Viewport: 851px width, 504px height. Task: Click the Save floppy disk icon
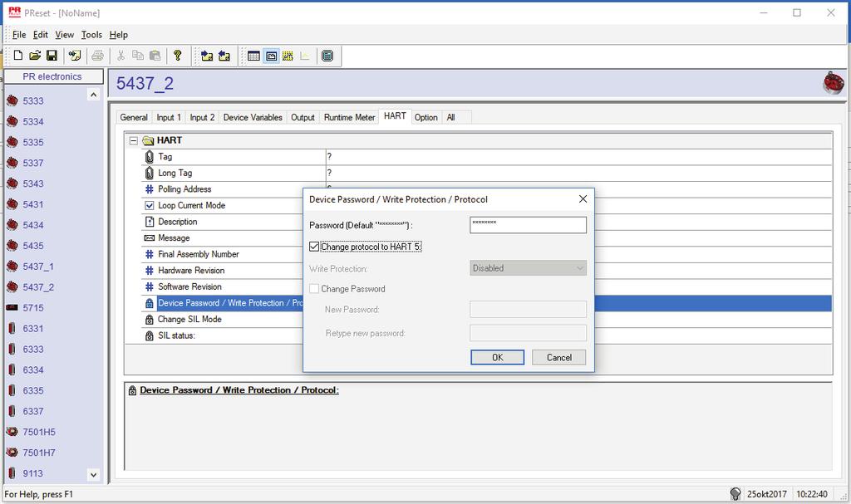[52, 56]
